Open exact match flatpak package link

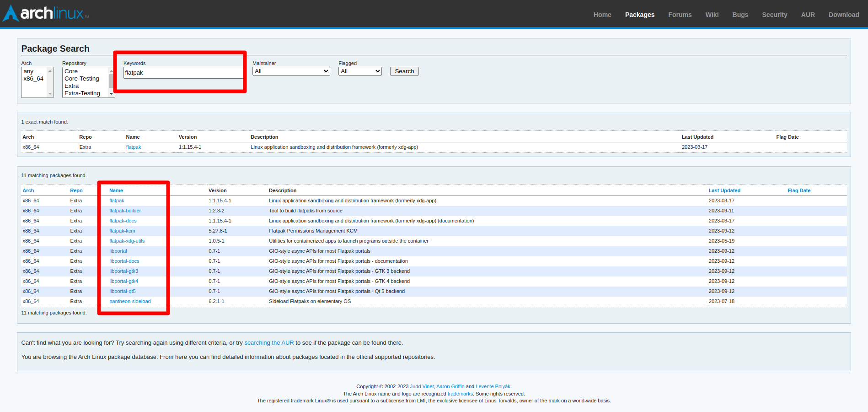point(134,147)
